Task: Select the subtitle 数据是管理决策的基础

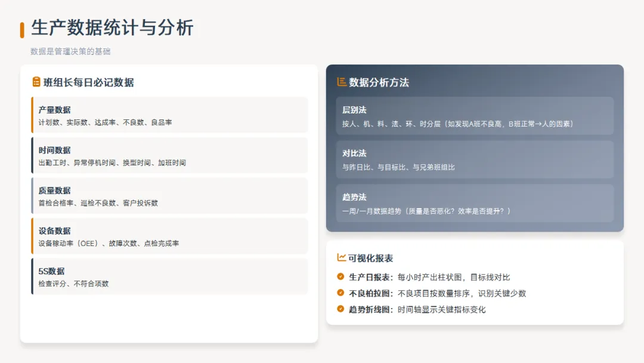Action: point(70,51)
